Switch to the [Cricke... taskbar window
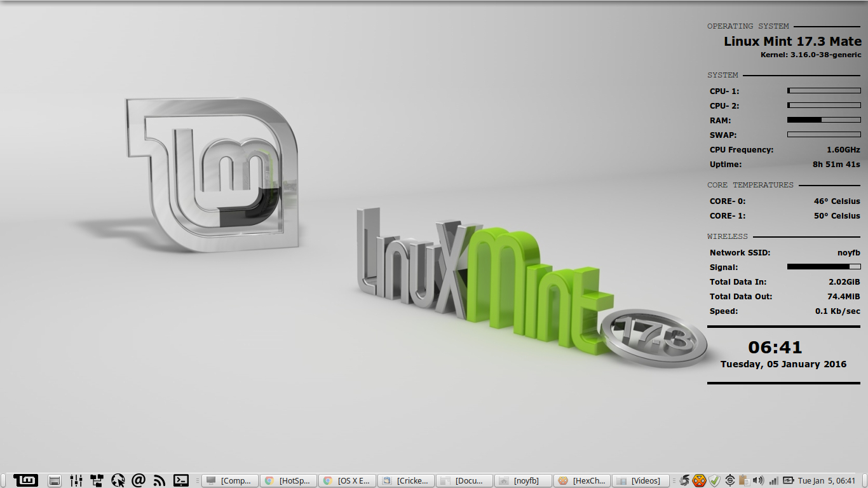Image resolution: width=868 pixels, height=488 pixels. coord(406,481)
